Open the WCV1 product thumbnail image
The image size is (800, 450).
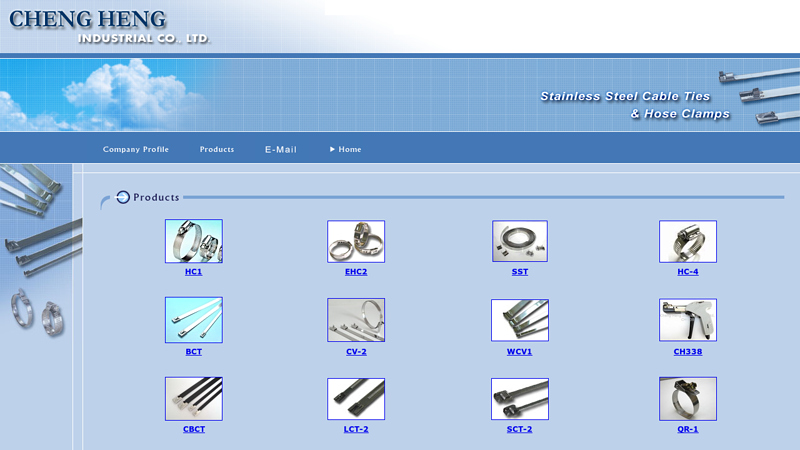(520, 320)
